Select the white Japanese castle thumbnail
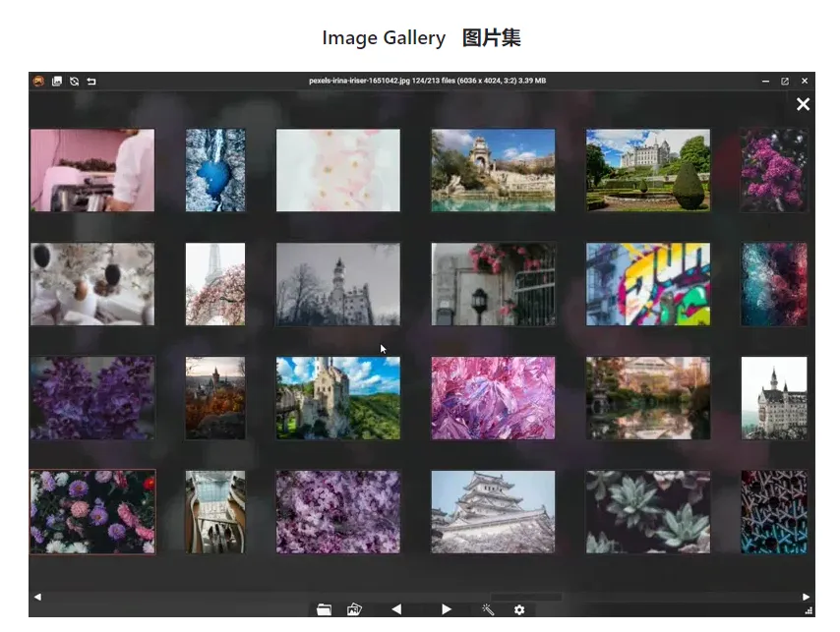Viewport: 840px width, 632px height. pyautogui.click(x=494, y=512)
